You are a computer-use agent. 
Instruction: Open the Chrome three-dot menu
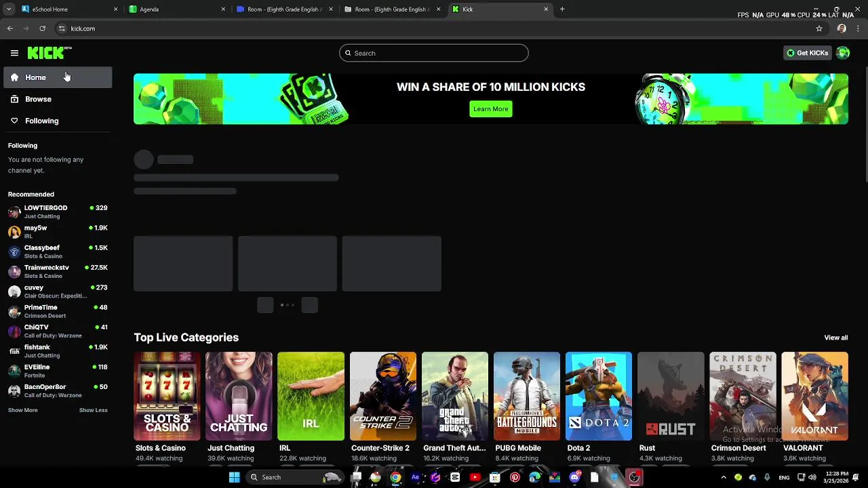(859, 28)
